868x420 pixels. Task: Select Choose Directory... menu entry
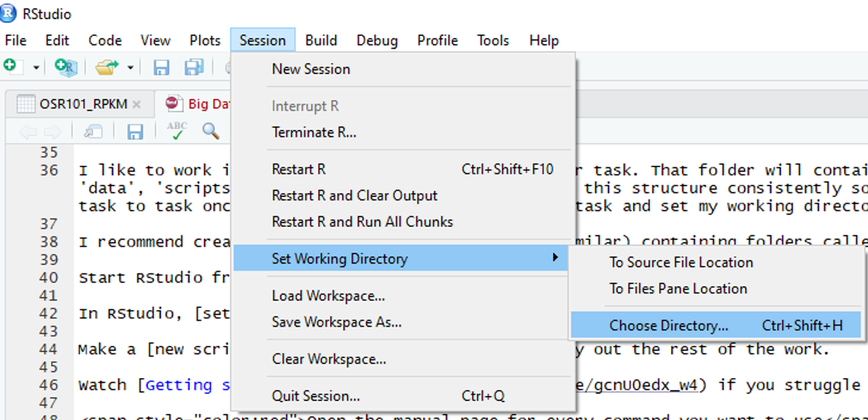(x=668, y=325)
